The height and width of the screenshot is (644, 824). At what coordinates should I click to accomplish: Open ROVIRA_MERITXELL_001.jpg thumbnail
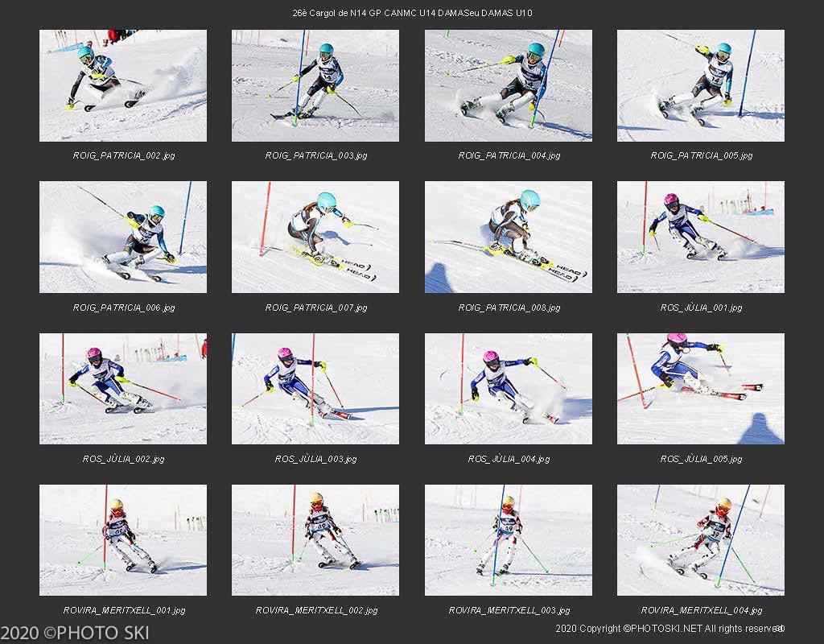pyautogui.click(x=123, y=540)
